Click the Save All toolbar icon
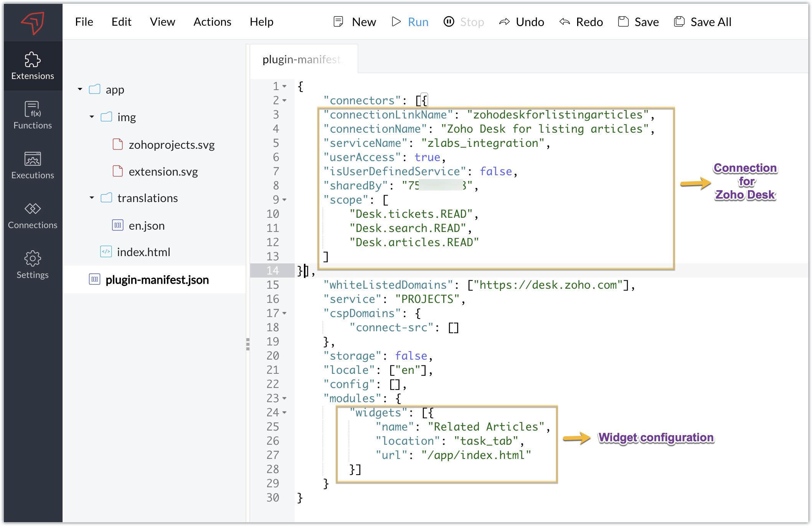The width and height of the screenshot is (812, 526). [679, 22]
